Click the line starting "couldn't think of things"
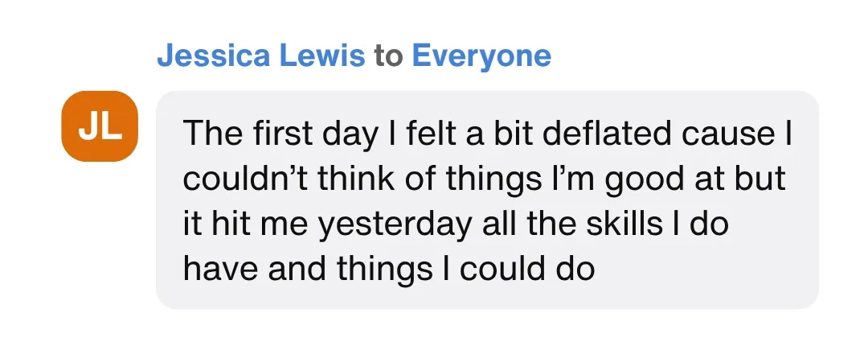Image resolution: width=868 pixels, height=346 pixels. tap(484, 179)
